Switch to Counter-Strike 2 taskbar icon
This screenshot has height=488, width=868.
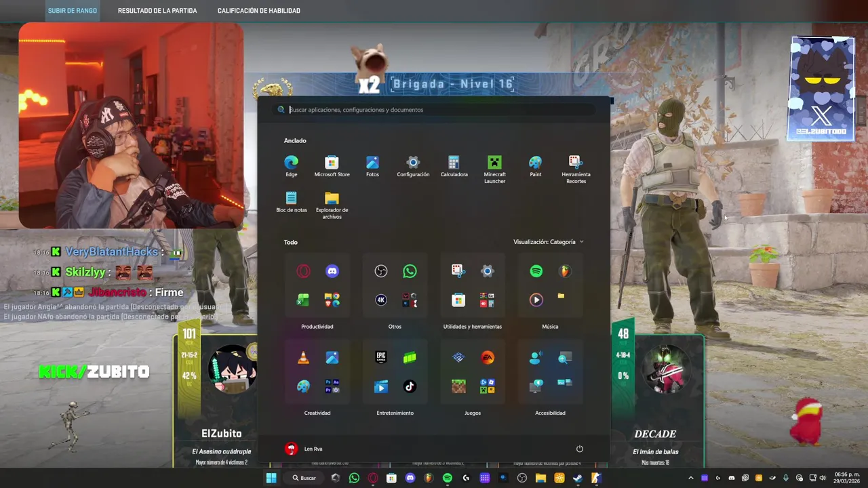596,478
